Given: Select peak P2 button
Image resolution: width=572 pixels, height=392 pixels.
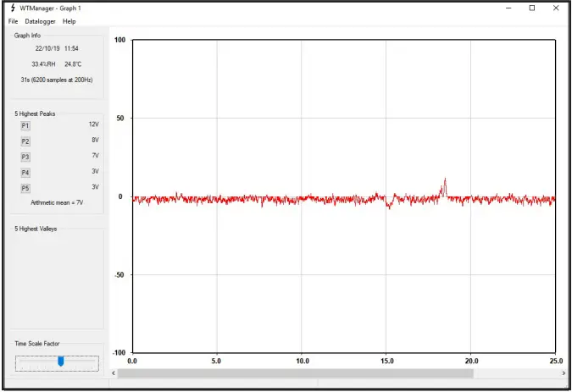Looking at the screenshot, I should tap(25, 141).
